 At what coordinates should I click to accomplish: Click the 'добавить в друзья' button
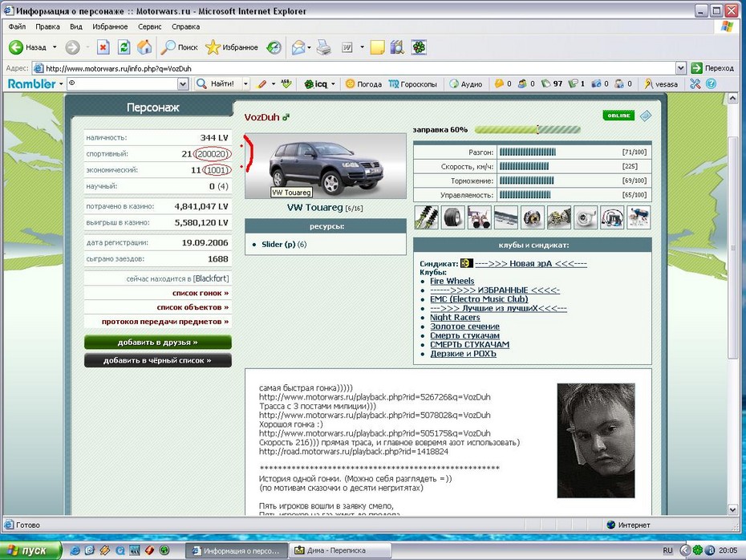coord(157,342)
